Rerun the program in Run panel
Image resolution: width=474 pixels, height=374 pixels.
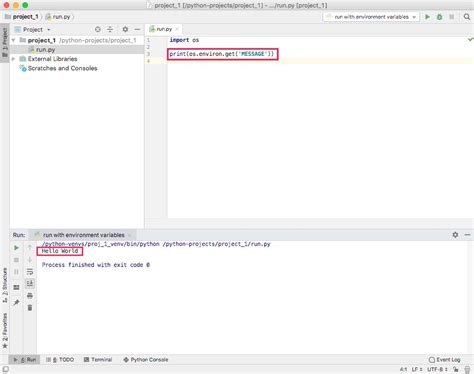16,248
